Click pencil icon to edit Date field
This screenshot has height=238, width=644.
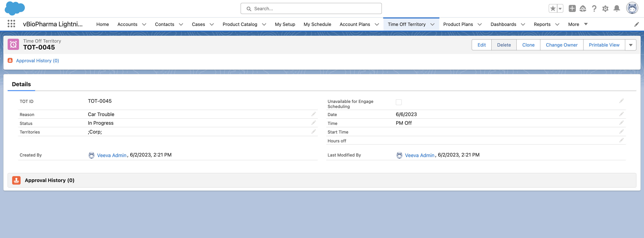(621, 114)
